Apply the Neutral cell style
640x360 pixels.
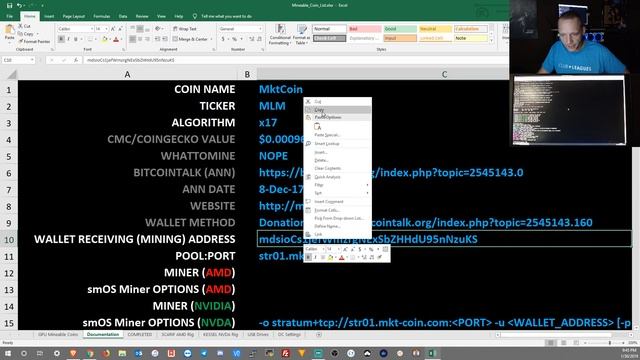(435, 29)
